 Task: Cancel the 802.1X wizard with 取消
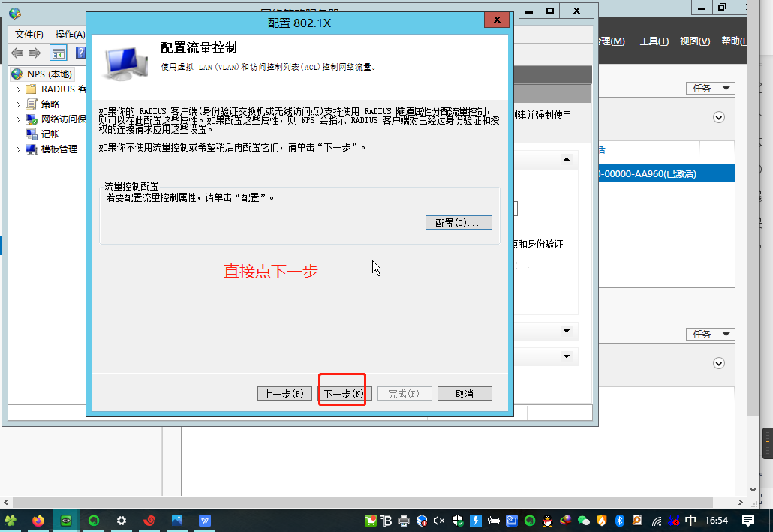(465, 393)
